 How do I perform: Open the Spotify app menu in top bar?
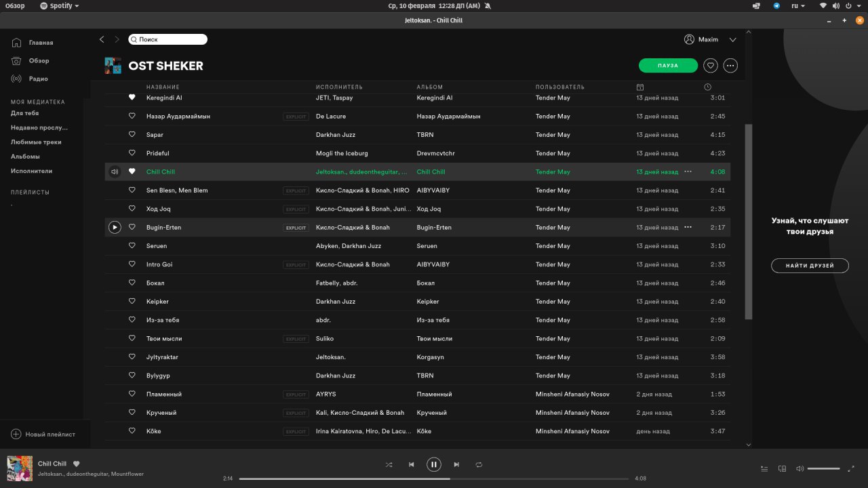click(60, 5)
